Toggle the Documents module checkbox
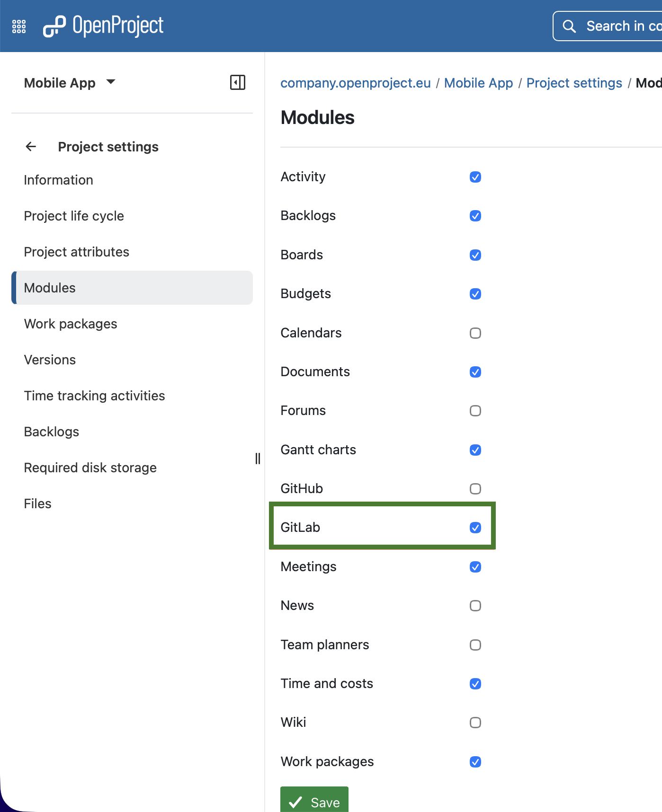The image size is (662, 812). tap(475, 372)
